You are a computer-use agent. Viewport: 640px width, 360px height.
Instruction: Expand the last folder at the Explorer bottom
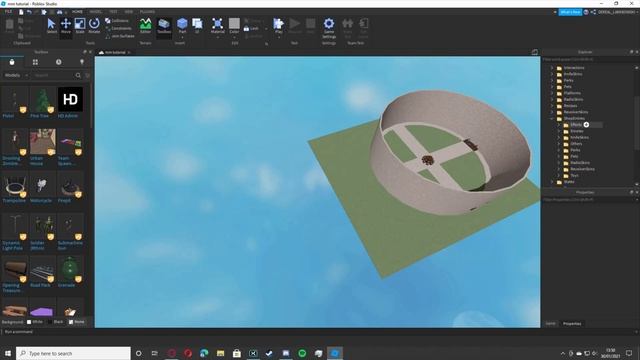point(552,182)
